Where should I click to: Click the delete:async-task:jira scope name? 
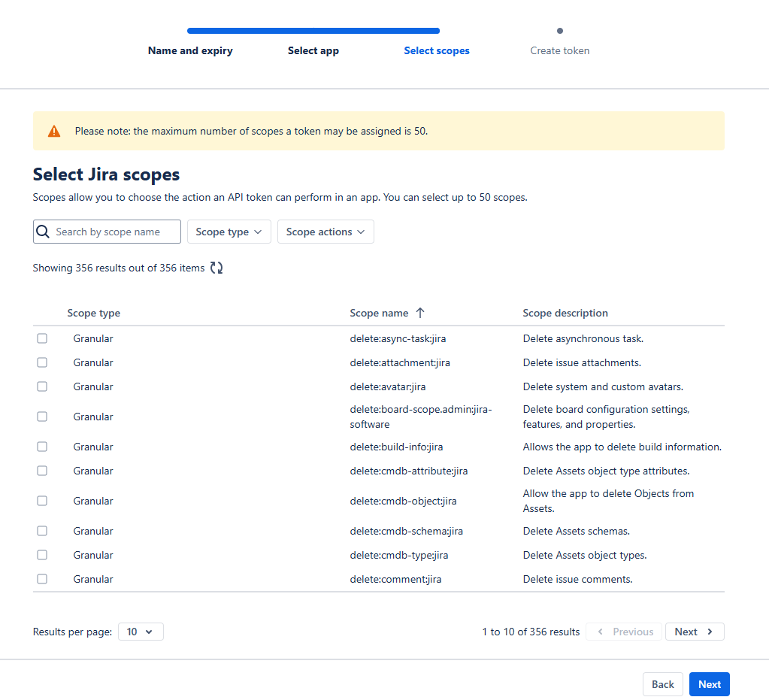tap(398, 338)
